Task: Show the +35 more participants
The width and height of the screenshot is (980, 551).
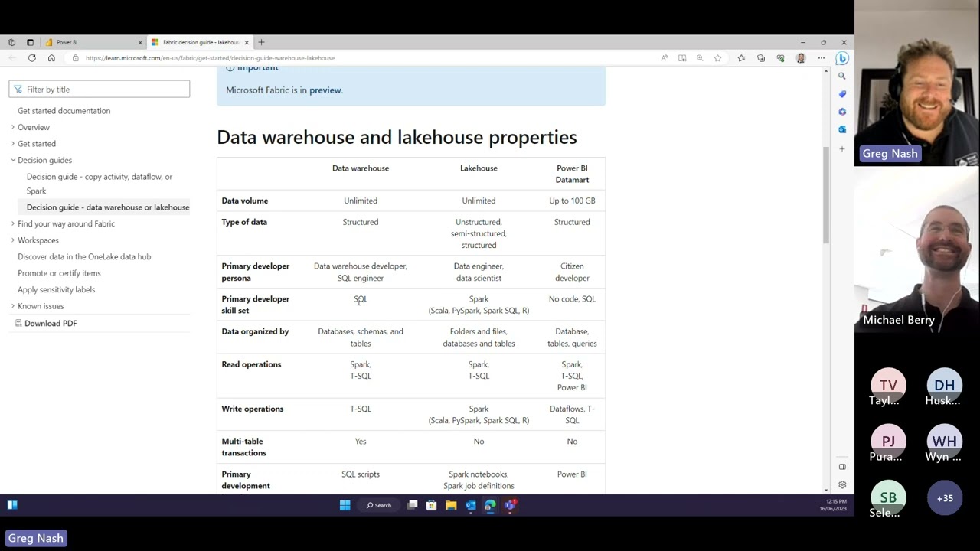Action: point(945,498)
